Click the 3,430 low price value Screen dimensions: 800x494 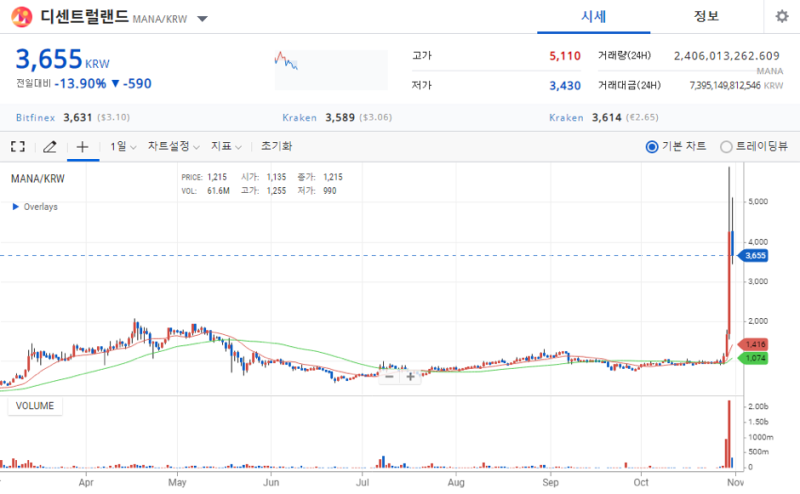click(565, 86)
